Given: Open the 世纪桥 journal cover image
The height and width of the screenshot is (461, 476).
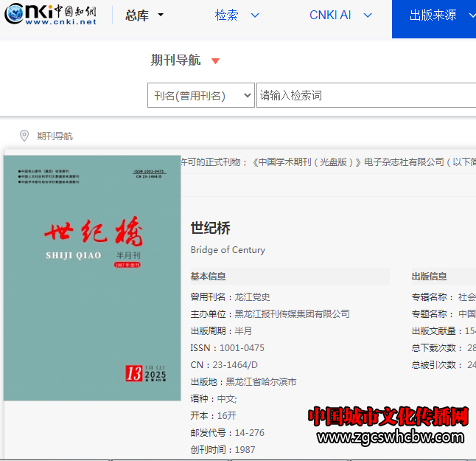Looking at the screenshot, I should (92, 278).
